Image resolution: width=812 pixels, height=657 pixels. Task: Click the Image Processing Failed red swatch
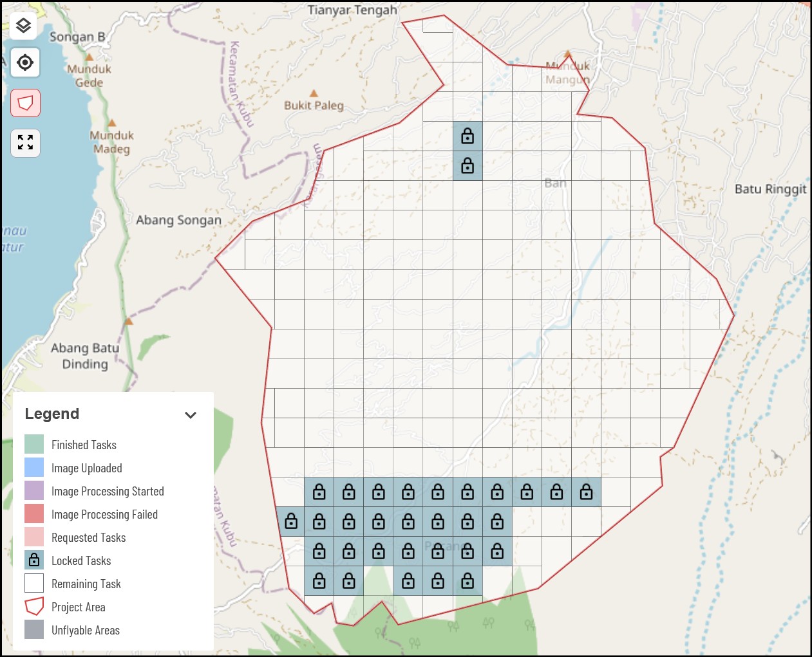pos(34,514)
